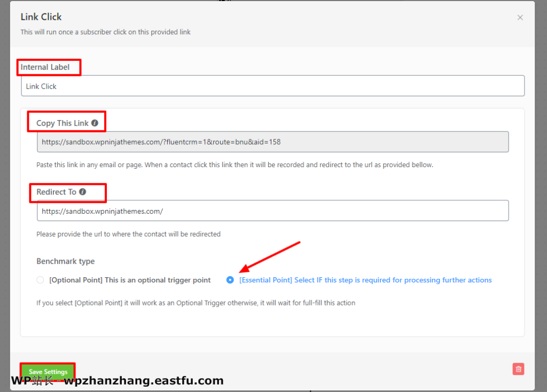The height and width of the screenshot is (392, 547).
Task: Click the Internal Label heading
Action: tap(45, 67)
